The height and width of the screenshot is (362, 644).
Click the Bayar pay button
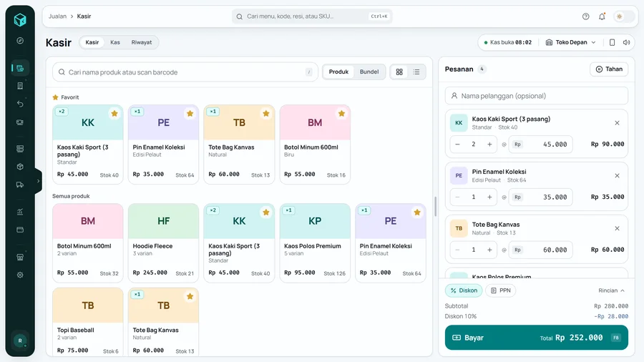537,338
